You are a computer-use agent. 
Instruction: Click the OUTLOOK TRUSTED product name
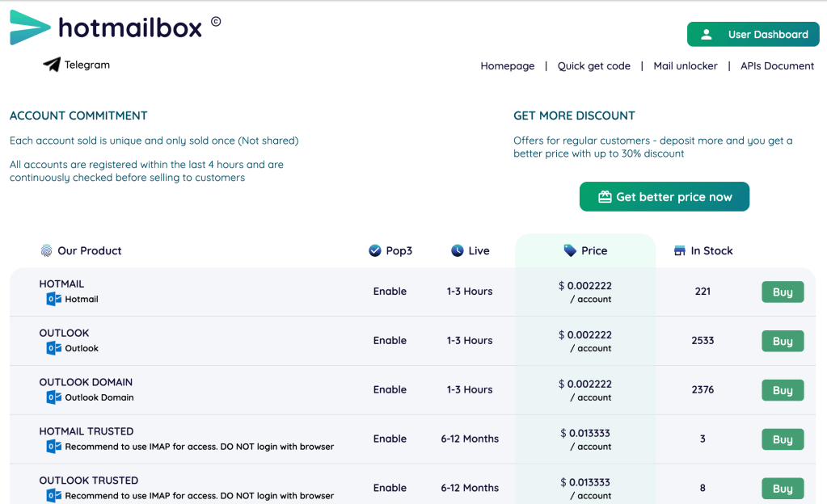89,481
